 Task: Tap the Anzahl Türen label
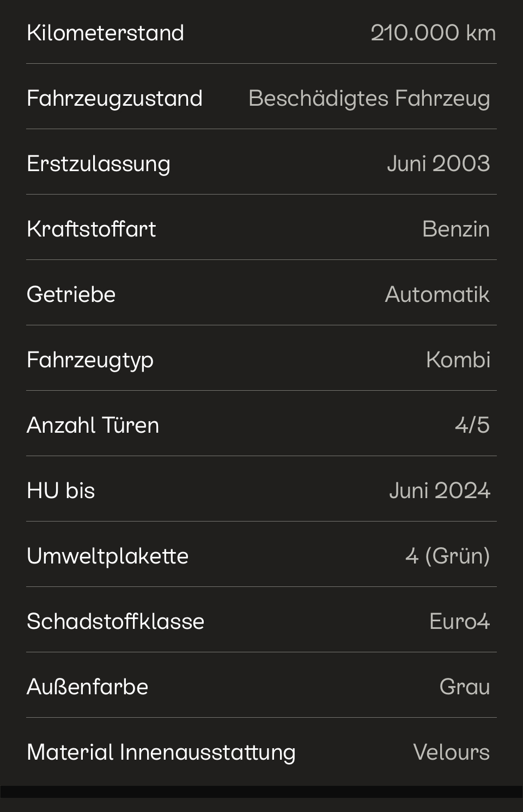coord(93,426)
